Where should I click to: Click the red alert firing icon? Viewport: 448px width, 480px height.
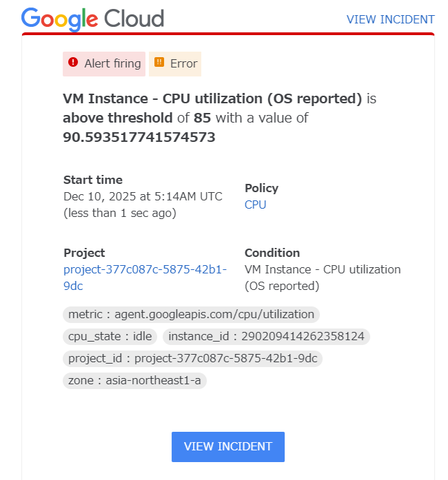point(74,63)
